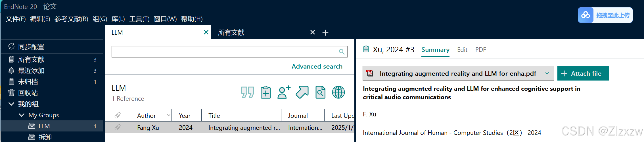The height and width of the screenshot is (142, 644).
Task: Open the Author column sort dropdown
Action: click(x=168, y=115)
